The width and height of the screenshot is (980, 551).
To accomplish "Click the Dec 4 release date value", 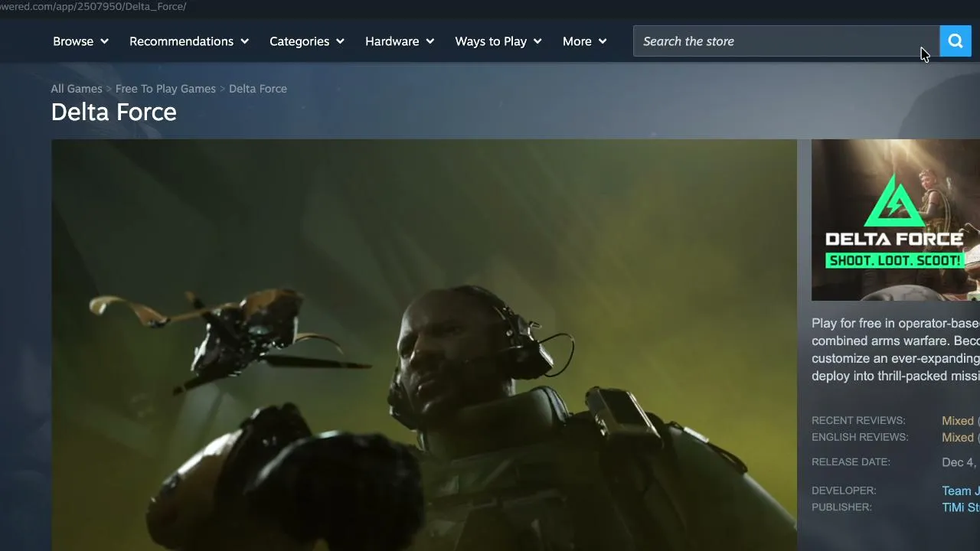I will click(960, 462).
